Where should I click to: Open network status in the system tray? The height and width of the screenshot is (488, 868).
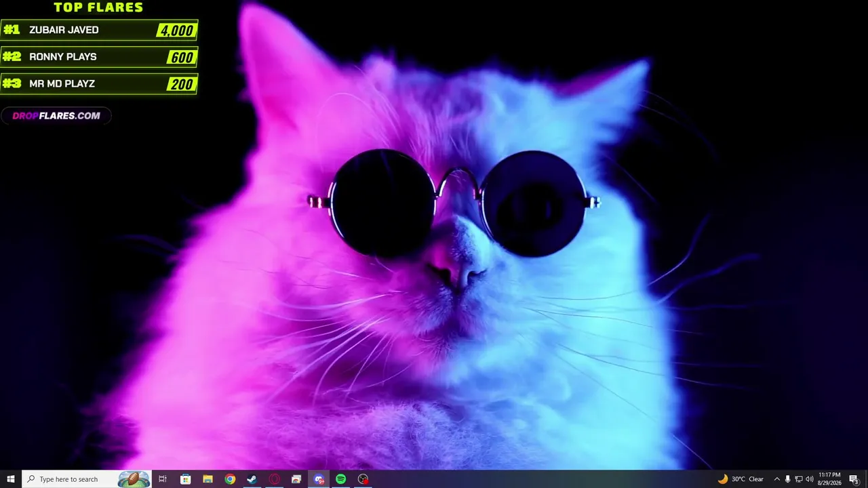point(798,479)
